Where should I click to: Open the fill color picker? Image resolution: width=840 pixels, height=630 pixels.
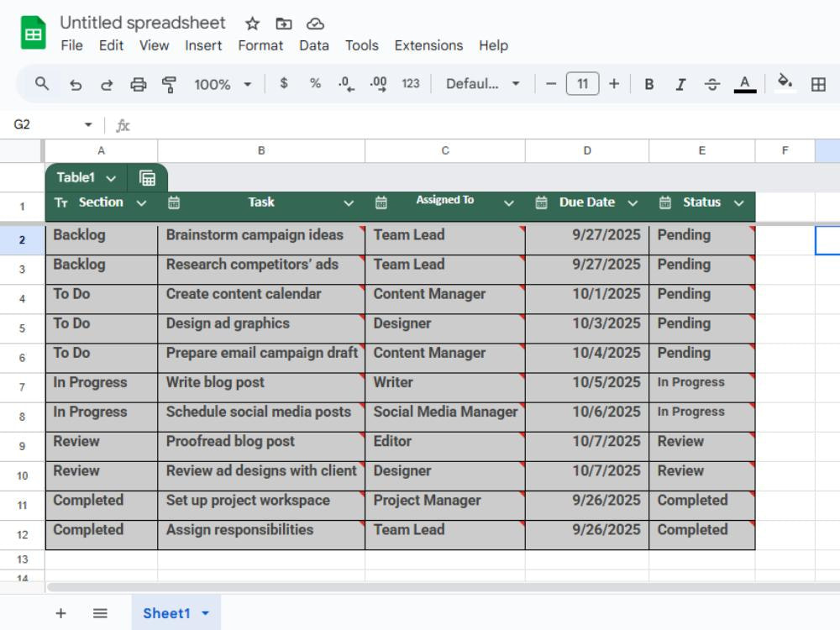pos(785,82)
